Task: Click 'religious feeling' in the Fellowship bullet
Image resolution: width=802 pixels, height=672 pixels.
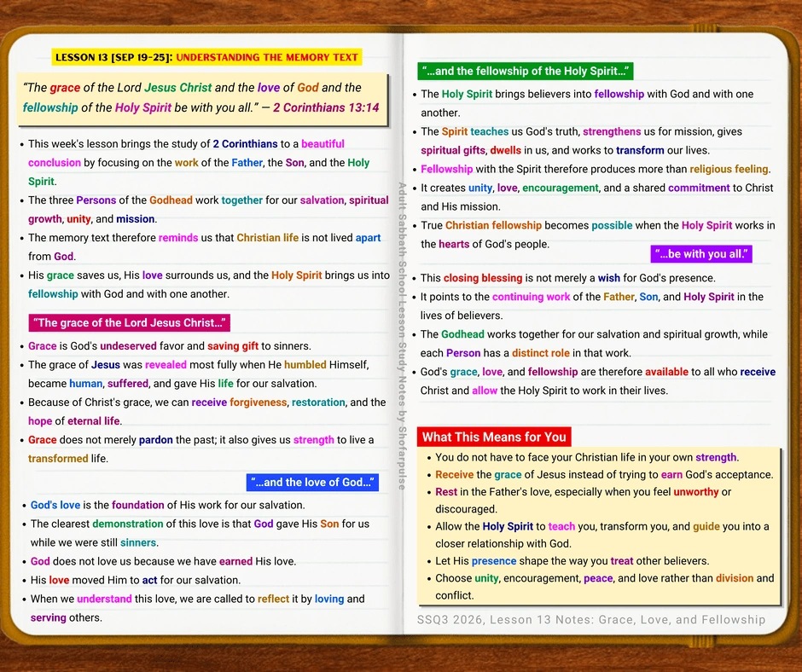Action: pyautogui.click(x=729, y=169)
